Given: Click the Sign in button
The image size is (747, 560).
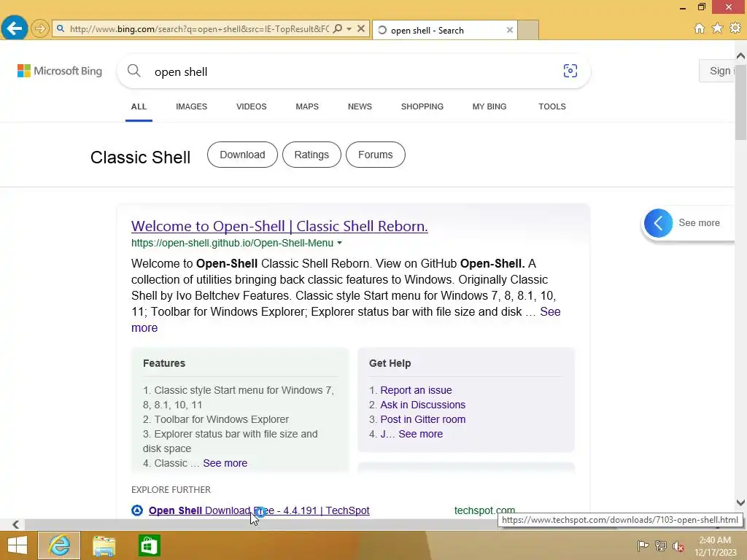Looking at the screenshot, I should click(717, 71).
